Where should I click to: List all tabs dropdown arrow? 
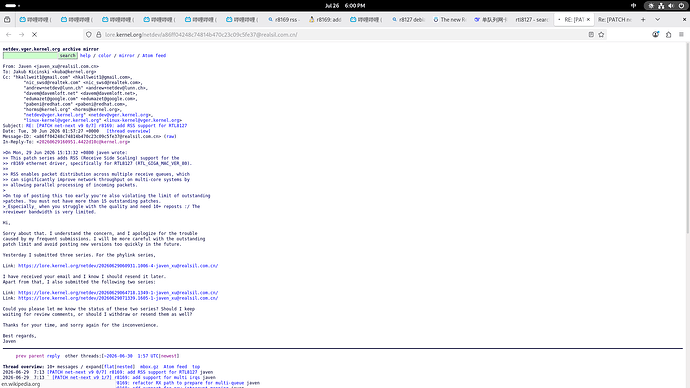[x=657, y=19]
